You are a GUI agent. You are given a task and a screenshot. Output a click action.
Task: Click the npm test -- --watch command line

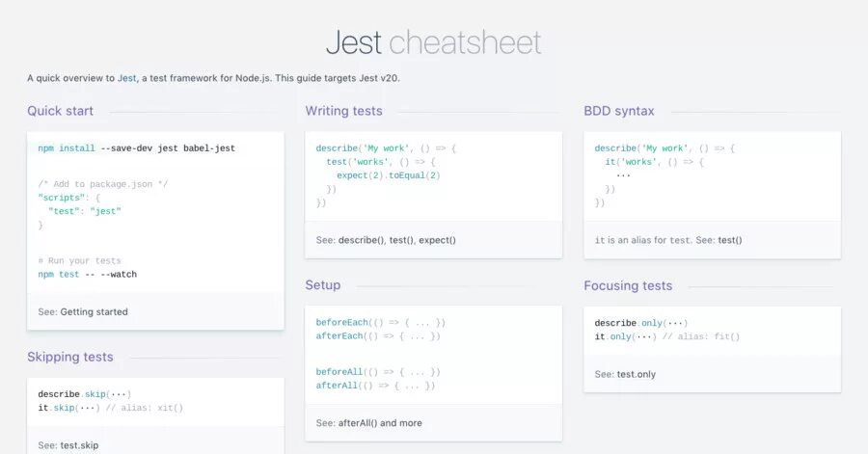pos(88,275)
